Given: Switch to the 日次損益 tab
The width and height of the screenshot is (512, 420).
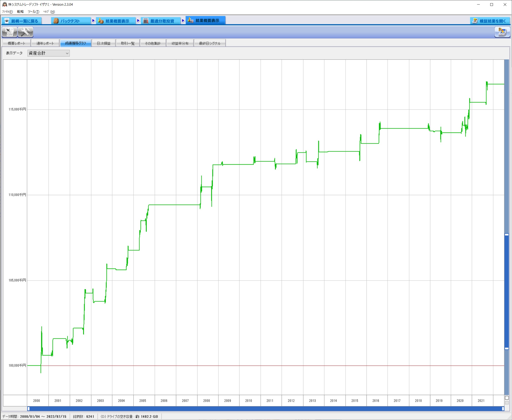Looking at the screenshot, I should (x=104, y=43).
